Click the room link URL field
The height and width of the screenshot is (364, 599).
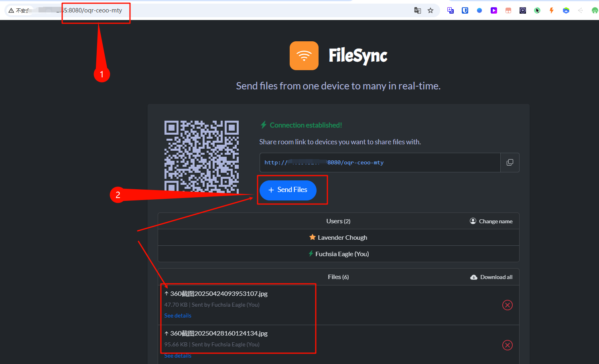coord(380,162)
